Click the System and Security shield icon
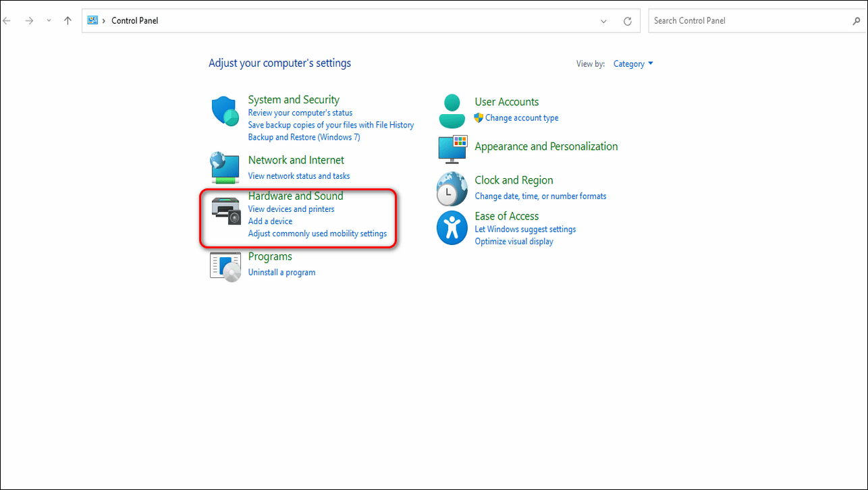868x490 pixels. click(225, 111)
